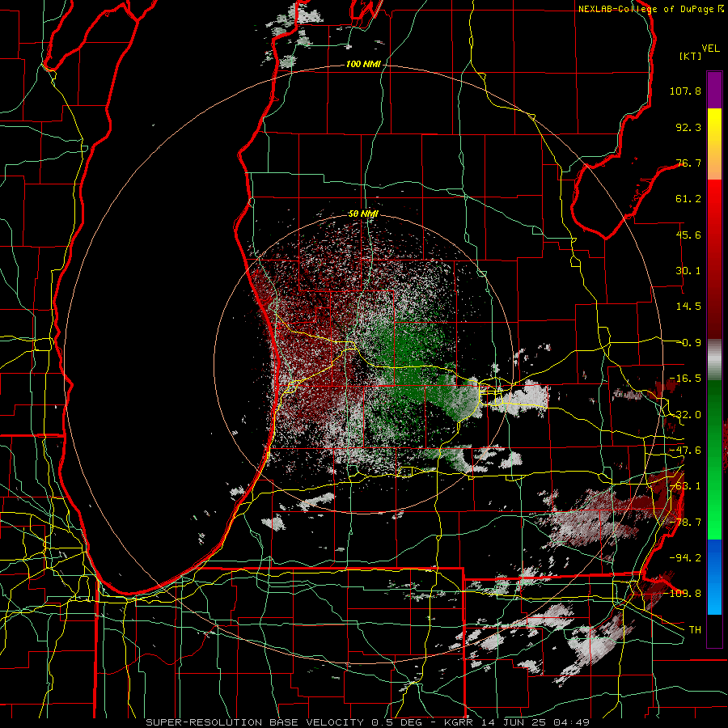The height and width of the screenshot is (728, 728).
Task: Click the TH threshold label
Action: pyautogui.click(x=695, y=630)
